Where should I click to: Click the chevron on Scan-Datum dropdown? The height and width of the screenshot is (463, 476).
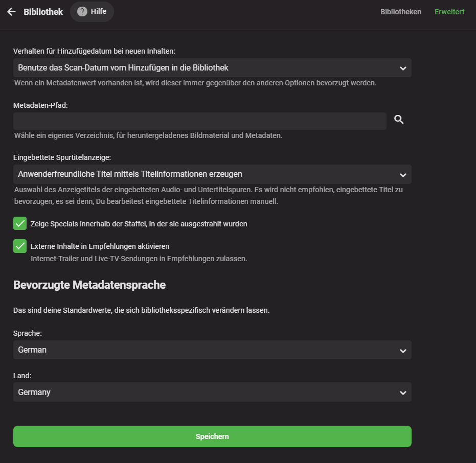(403, 68)
